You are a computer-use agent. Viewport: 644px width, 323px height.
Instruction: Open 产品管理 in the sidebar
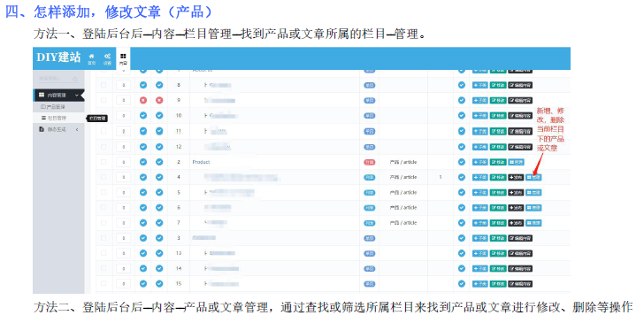52,107
